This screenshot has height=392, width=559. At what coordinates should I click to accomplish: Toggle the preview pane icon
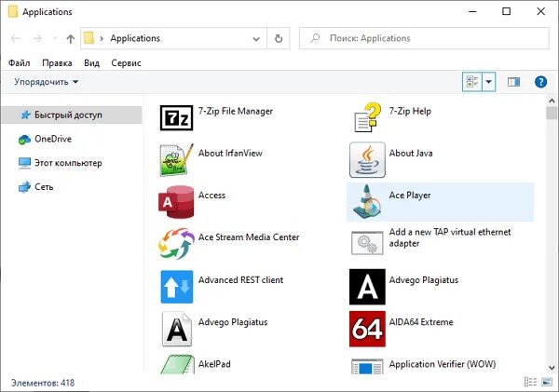(513, 82)
